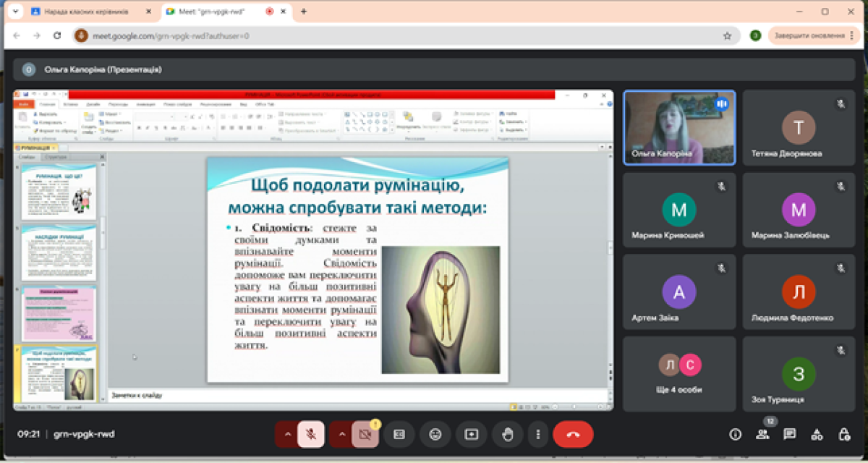
Task: Turn on closed captions in Meet
Action: tap(399, 434)
